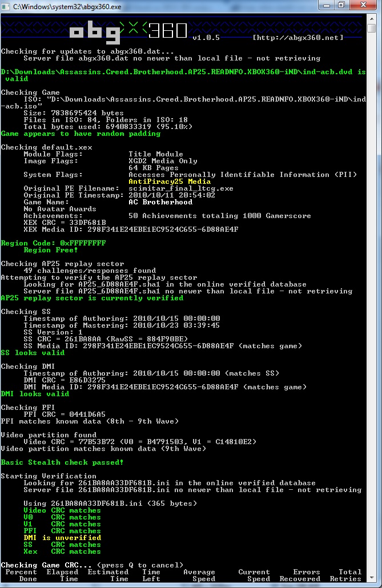The height and width of the screenshot is (588, 382).
Task: Click the vertical scrollbar thumb
Action: 372,29
